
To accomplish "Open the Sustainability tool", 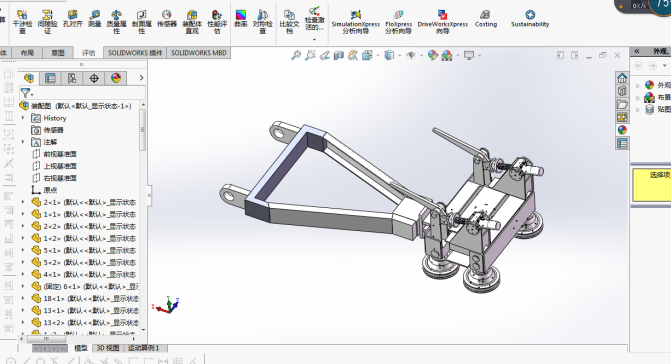I will (530, 19).
